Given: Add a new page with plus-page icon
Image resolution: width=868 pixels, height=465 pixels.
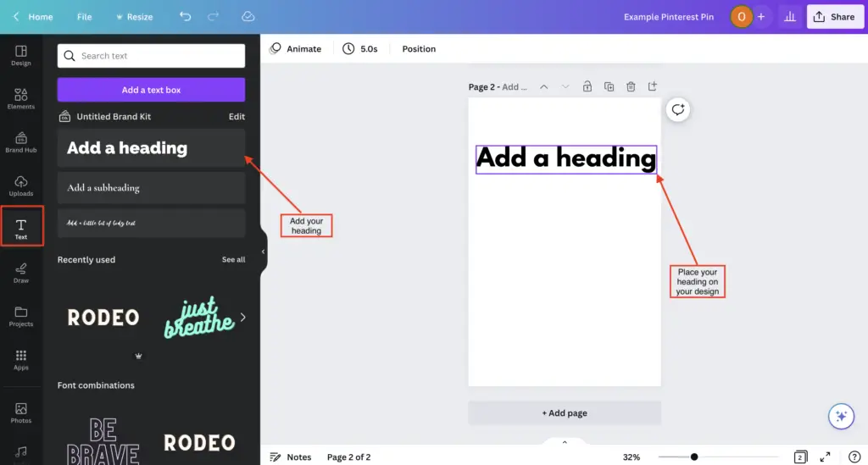Looking at the screenshot, I should [x=653, y=86].
